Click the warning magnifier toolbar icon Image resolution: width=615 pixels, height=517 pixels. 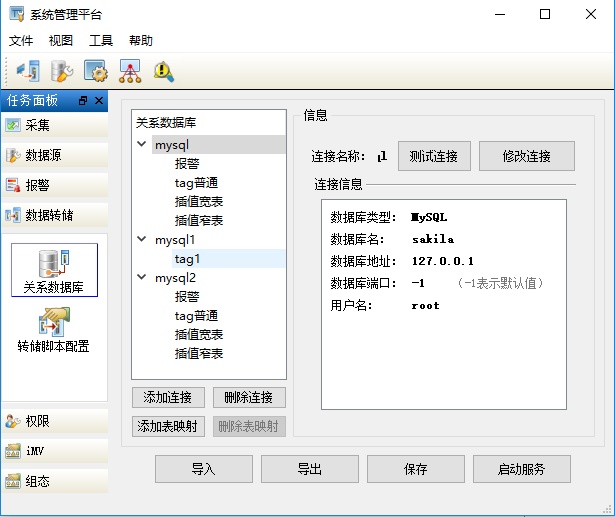(x=164, y=71)
